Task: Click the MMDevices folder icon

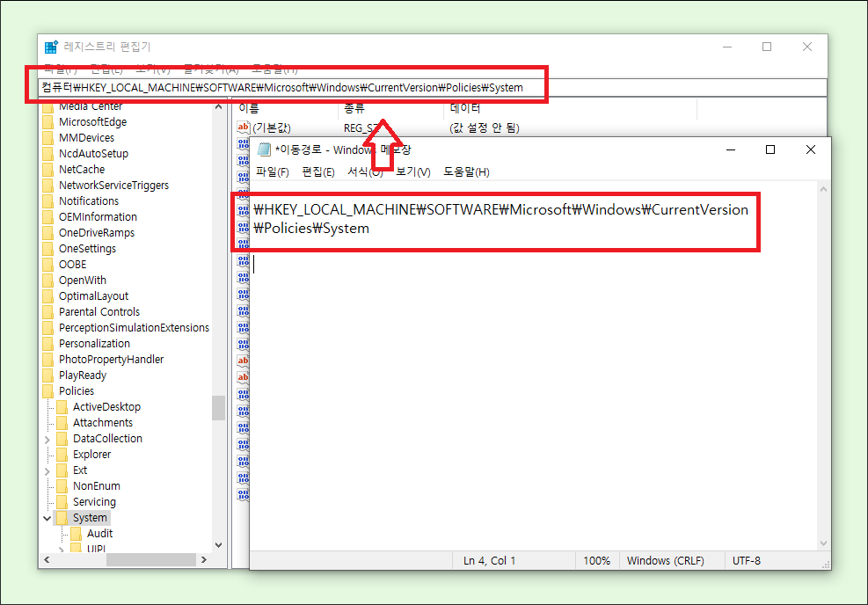Action: (x=48, y=138)
